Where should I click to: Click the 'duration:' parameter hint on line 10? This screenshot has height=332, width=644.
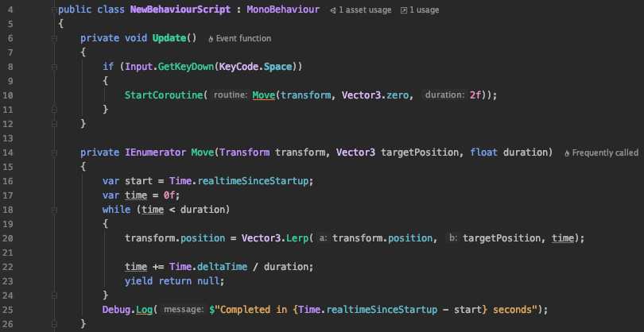point(444,95)
